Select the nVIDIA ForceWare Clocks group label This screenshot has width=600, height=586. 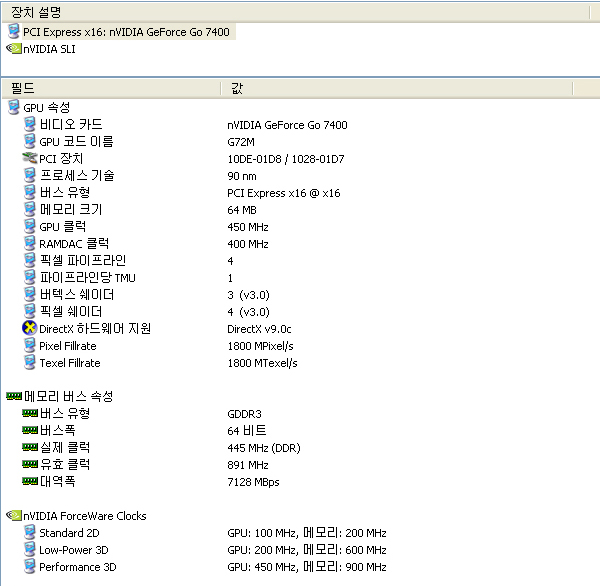(85, 516)
